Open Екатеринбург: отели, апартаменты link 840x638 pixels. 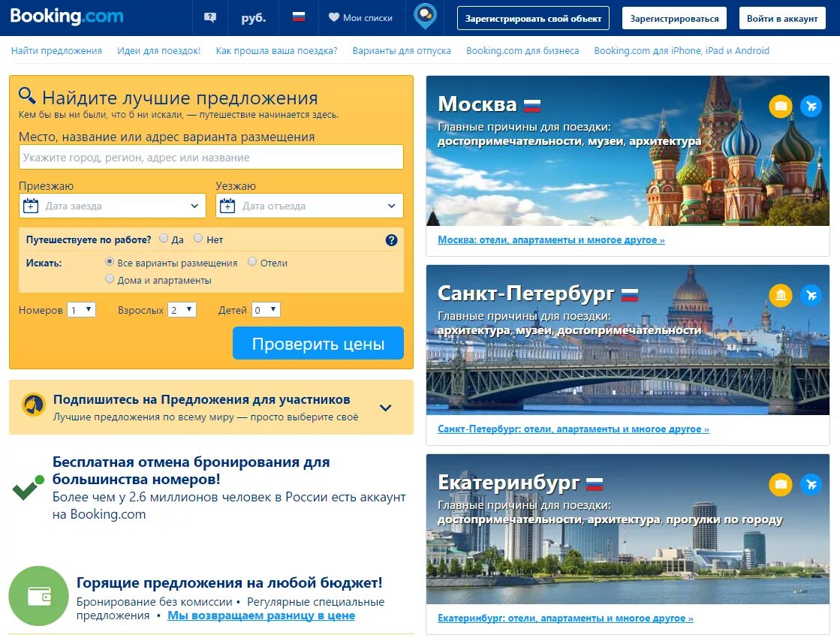click(565, 618)
